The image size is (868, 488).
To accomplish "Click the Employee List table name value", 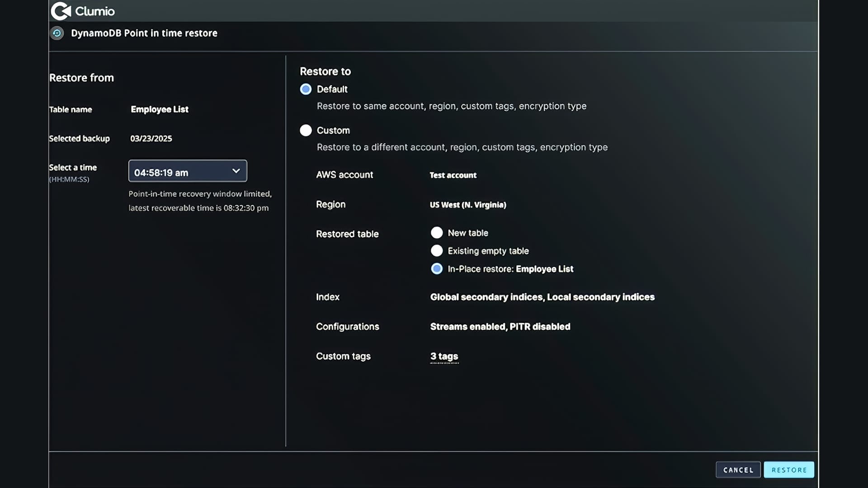I will (160, 109).
